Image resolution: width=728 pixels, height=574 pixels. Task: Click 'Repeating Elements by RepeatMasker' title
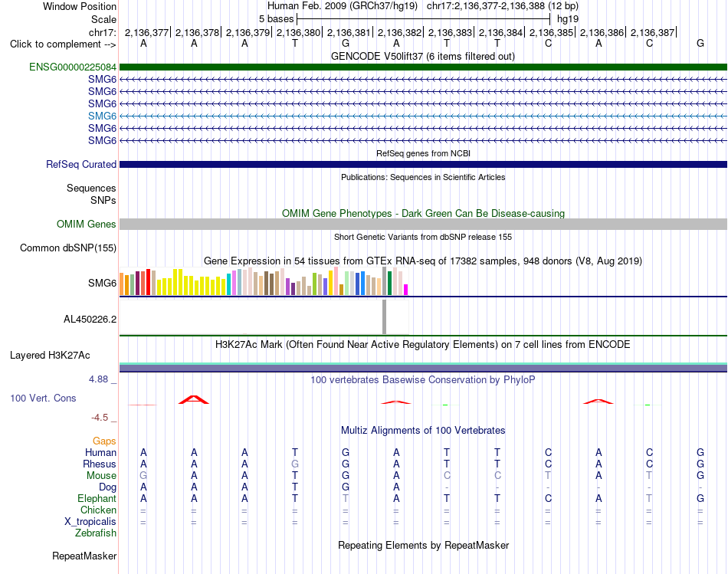click(x=423, y=545)
